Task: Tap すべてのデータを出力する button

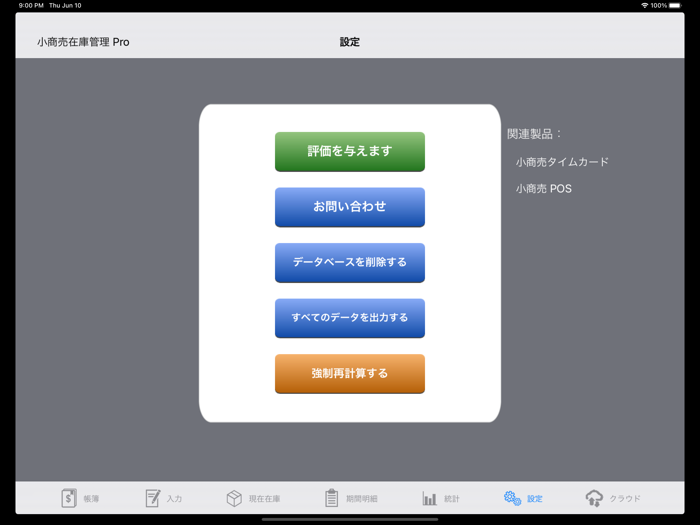Action: pos(350,318)
